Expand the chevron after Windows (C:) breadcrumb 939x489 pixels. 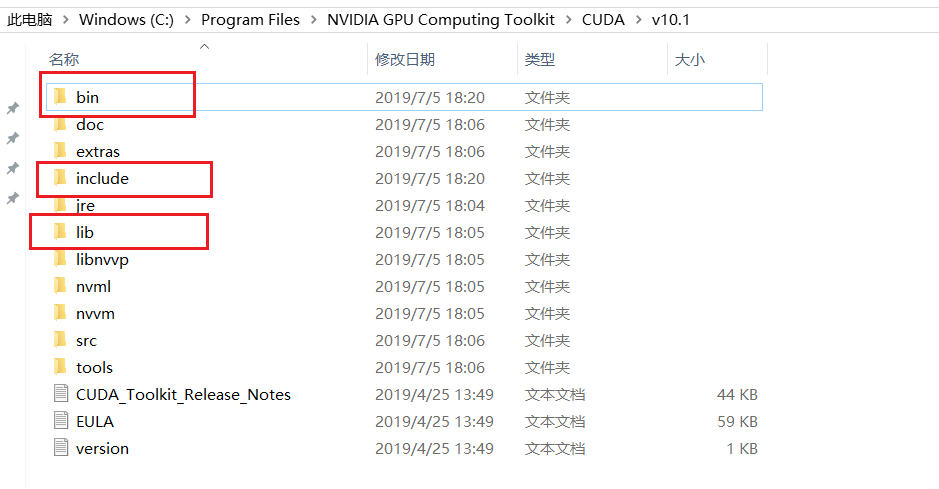tap(188, 20)
